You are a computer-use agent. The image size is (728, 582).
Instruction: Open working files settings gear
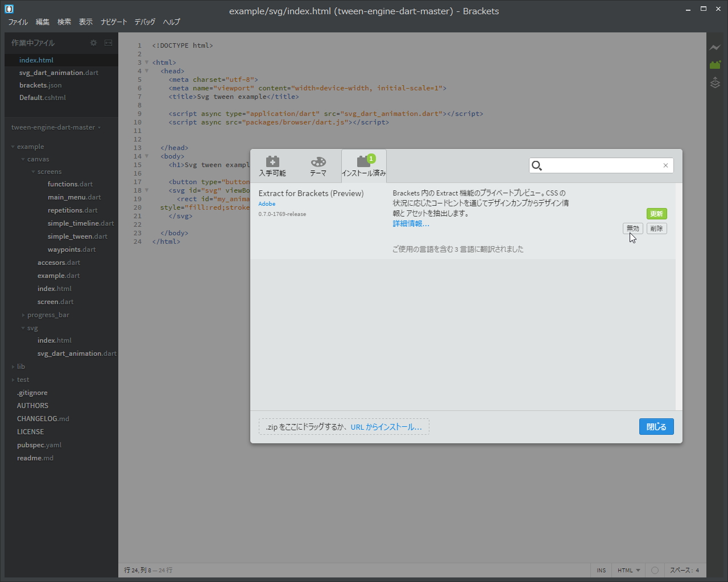94,43
